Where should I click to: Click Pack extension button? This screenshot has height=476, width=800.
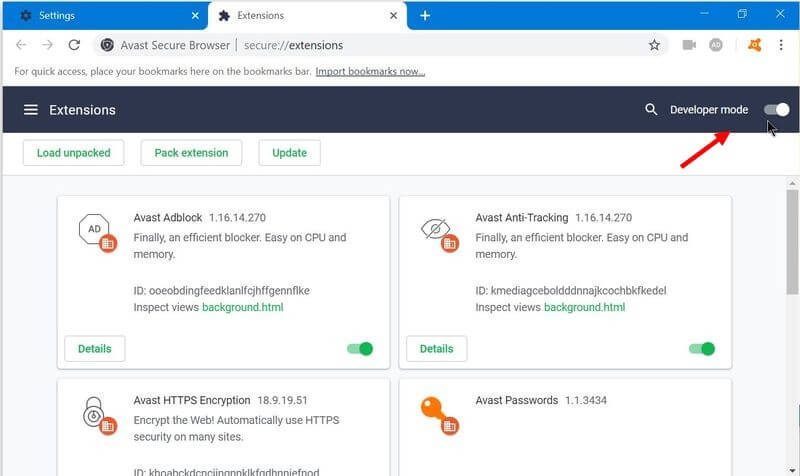point(191,153)
